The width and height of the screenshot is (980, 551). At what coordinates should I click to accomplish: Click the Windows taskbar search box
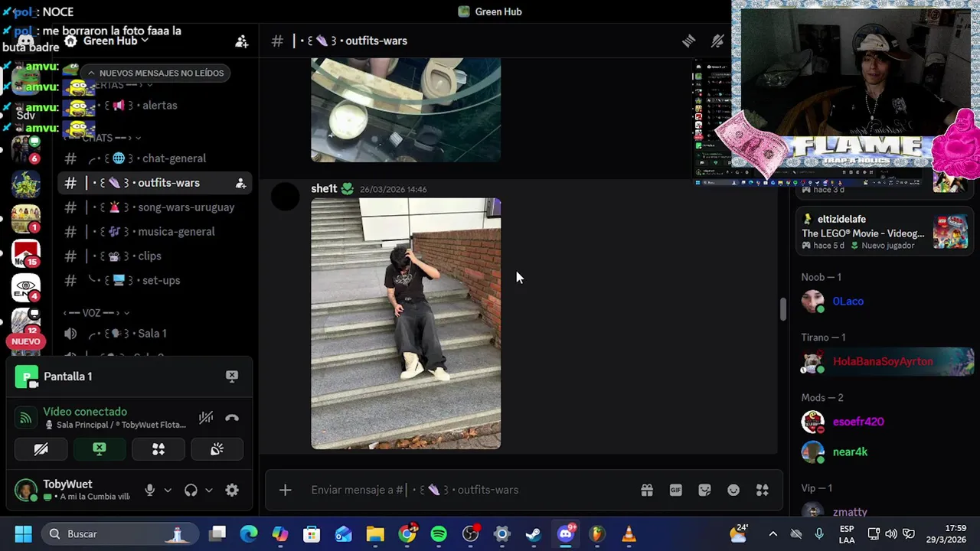point(120,533)
